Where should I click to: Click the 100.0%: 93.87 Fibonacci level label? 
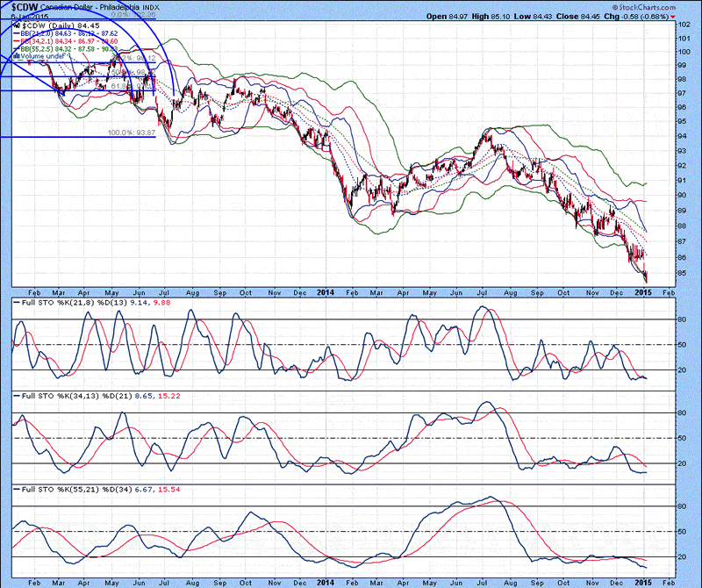(x=131, y=133)
